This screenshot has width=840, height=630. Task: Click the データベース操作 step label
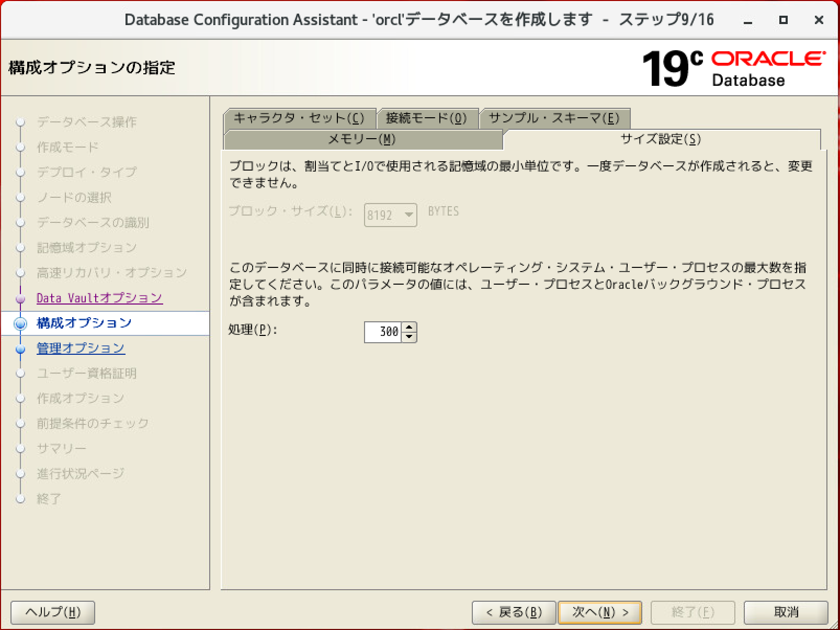tap(87, 122)
